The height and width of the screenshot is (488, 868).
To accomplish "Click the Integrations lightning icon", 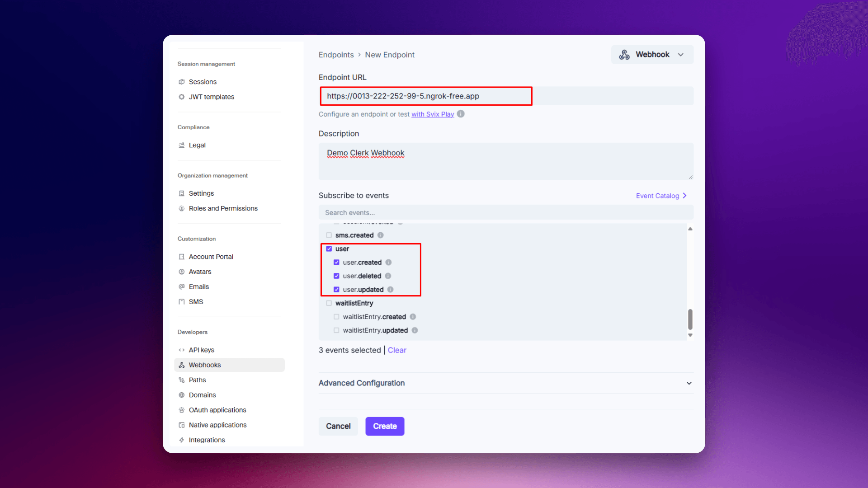I will pos(181,440).
